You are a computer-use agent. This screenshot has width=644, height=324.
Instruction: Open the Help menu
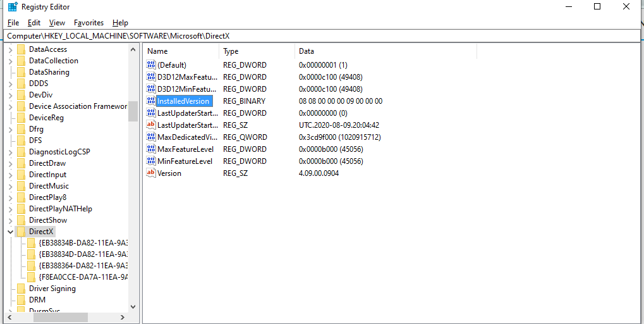120,23
